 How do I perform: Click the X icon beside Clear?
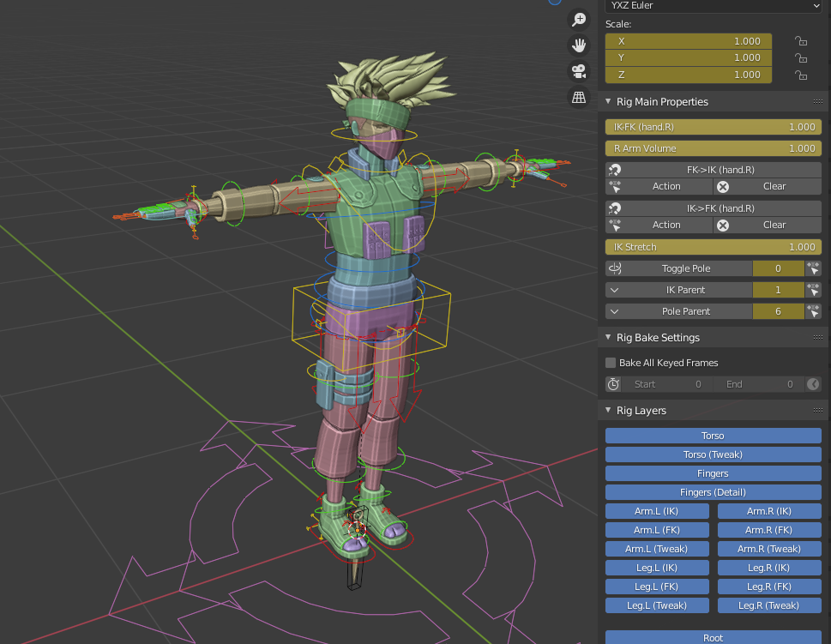tap(725, 186)
